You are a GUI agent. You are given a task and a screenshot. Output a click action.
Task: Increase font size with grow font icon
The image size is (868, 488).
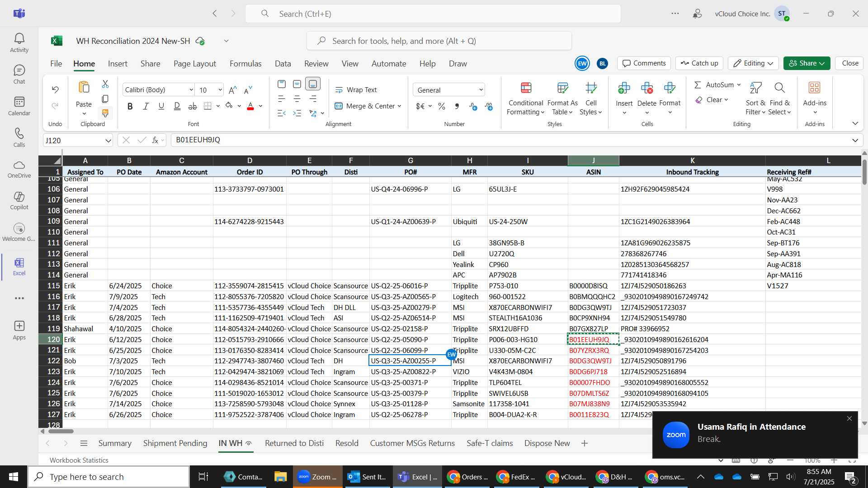click(233, 90)
